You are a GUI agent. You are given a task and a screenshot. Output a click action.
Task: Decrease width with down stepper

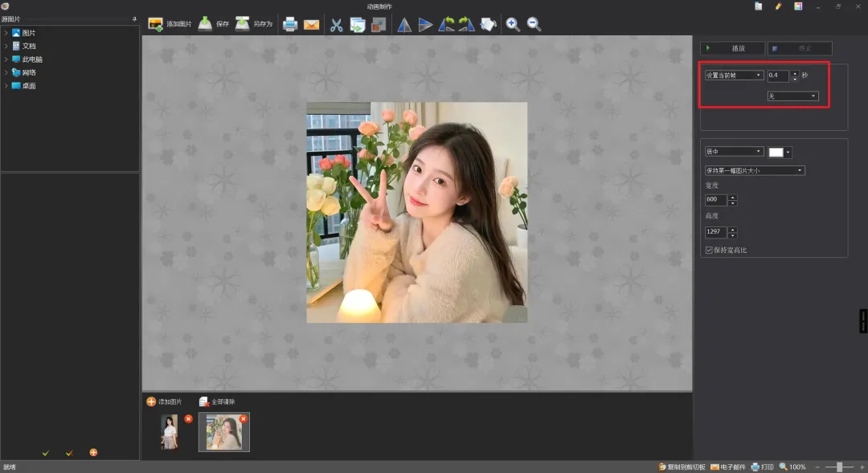coord(732,203)
